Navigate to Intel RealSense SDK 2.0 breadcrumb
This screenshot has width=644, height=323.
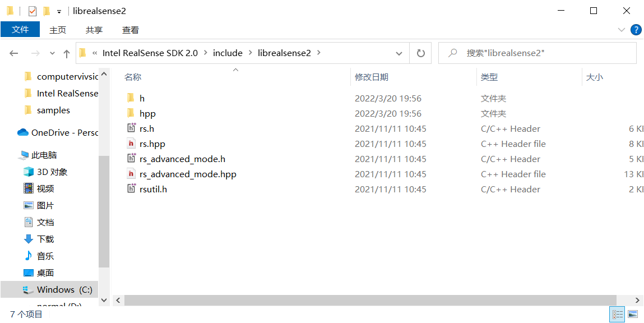click(151, 53)
